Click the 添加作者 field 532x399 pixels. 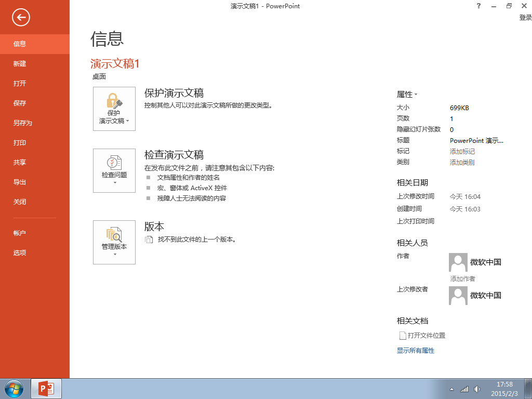[462, 278]
